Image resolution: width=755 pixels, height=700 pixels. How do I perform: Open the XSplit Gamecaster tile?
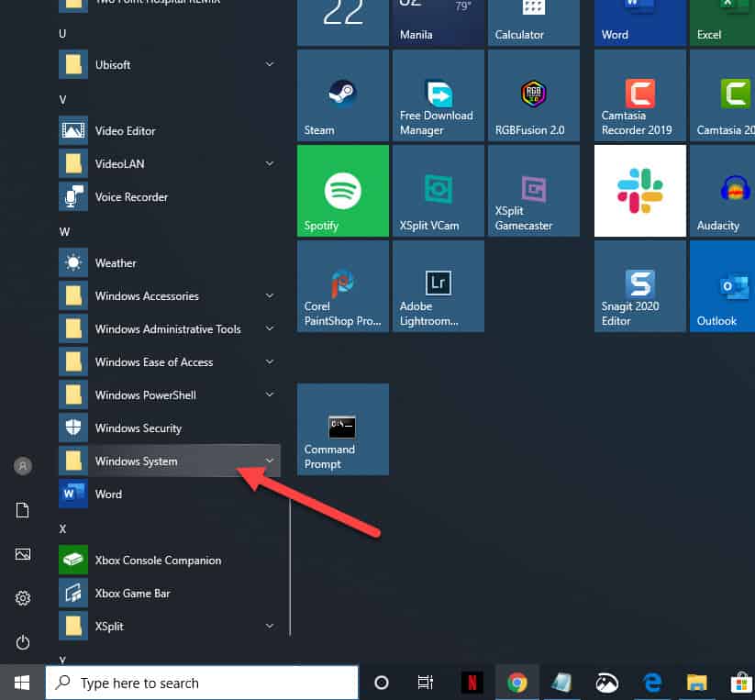point(534,191)
